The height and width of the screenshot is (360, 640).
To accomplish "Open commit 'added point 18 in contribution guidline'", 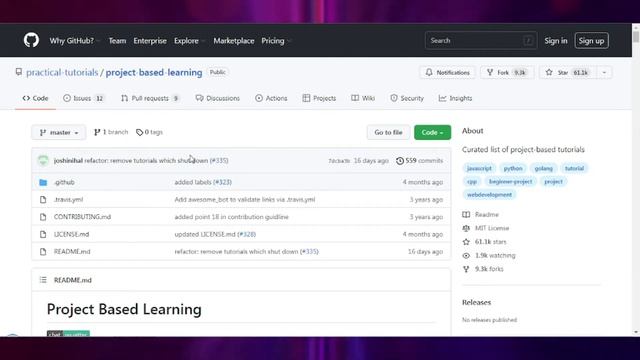I will 231,217.
